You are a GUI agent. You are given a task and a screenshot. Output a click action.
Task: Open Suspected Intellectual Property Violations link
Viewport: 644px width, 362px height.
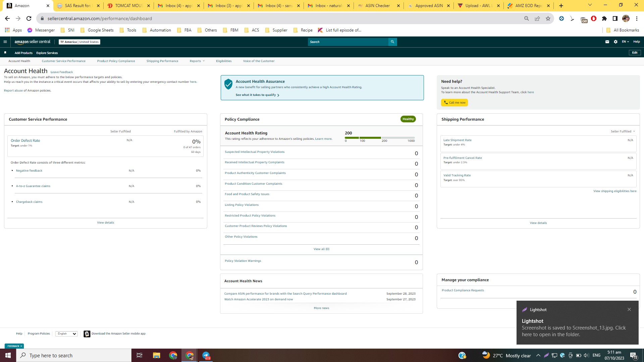tap(255, 152)
